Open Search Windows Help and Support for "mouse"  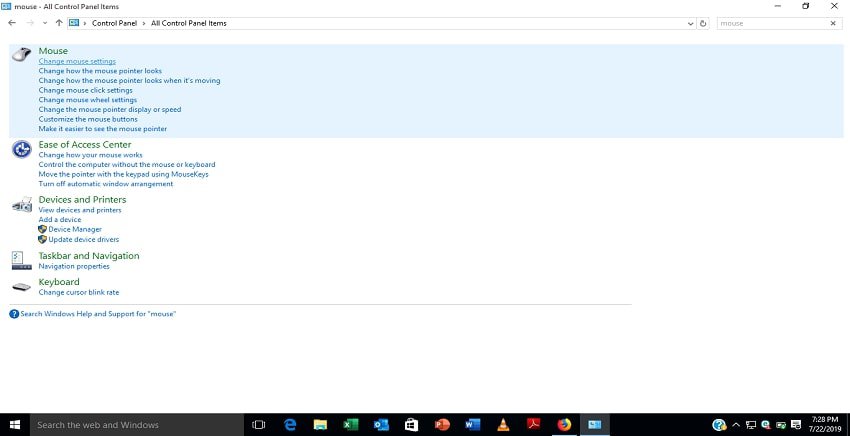(98, 314)
